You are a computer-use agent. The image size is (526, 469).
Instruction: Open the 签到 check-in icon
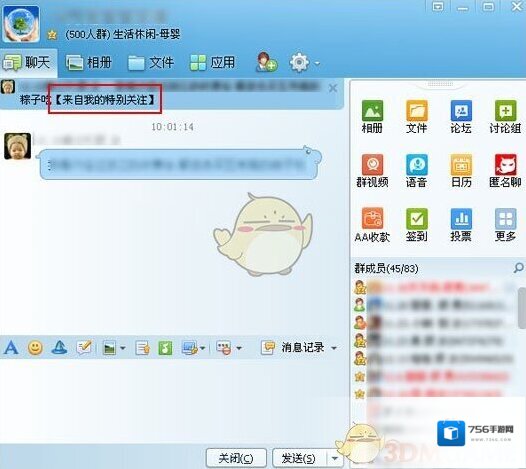pos(417,225)
